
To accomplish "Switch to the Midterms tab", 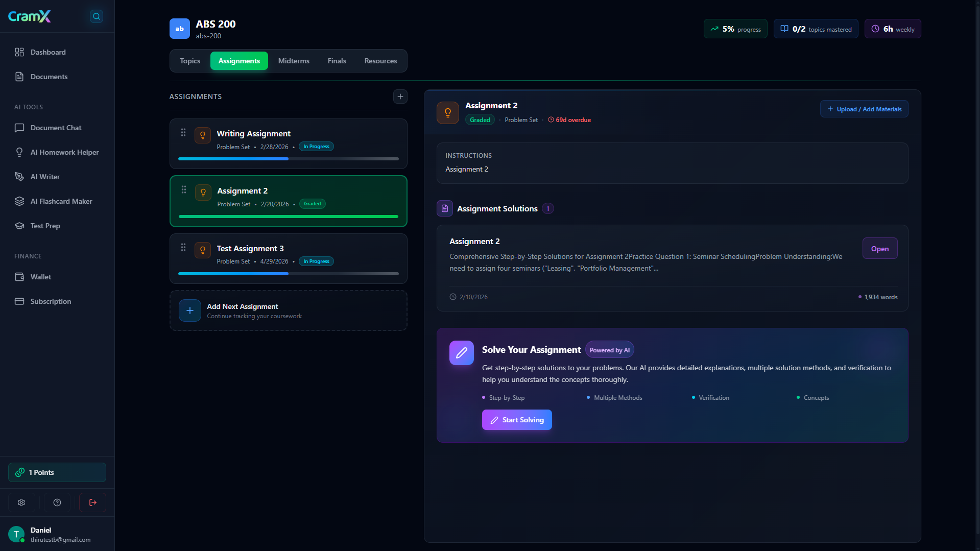I will [x=294, y=61].
